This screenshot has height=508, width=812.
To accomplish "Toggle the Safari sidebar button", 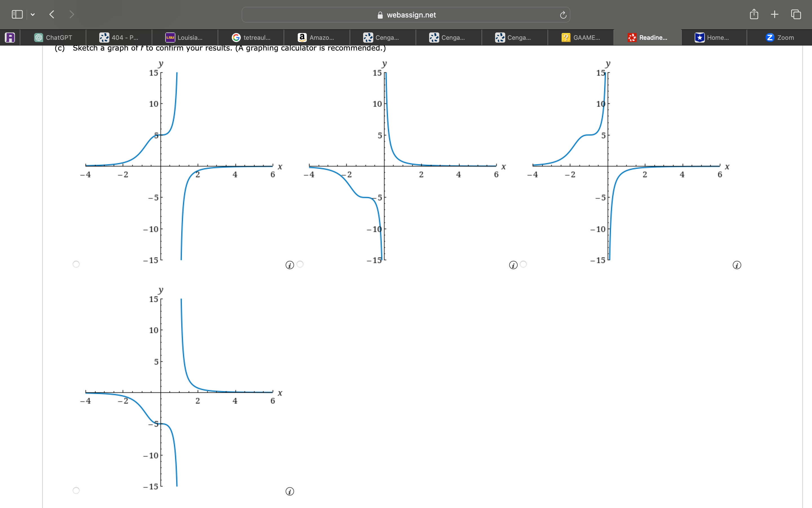I will (x=17, y=14).
